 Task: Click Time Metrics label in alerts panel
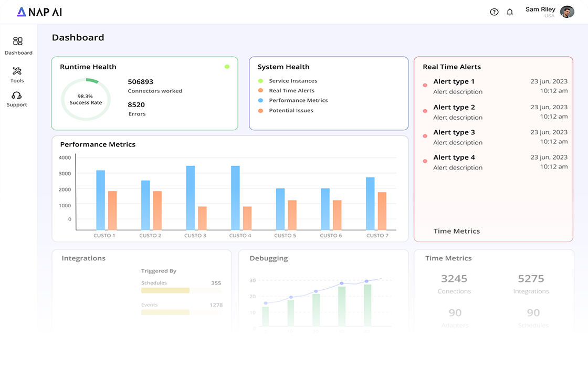(x=456, y=232)
